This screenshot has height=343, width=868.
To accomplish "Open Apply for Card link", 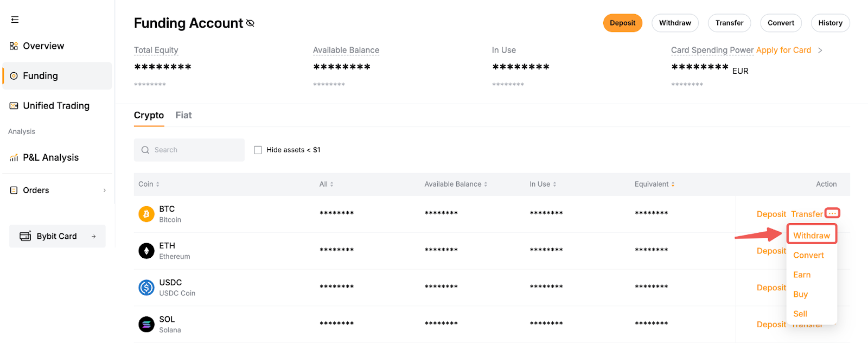I will coord(783,50).
